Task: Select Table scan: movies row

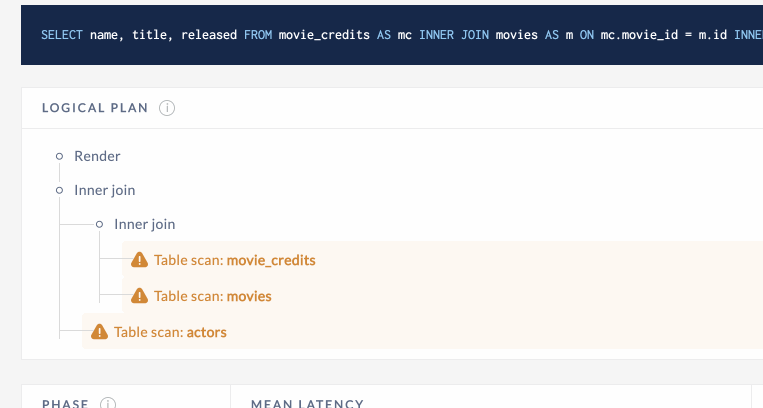Action: 442,296
